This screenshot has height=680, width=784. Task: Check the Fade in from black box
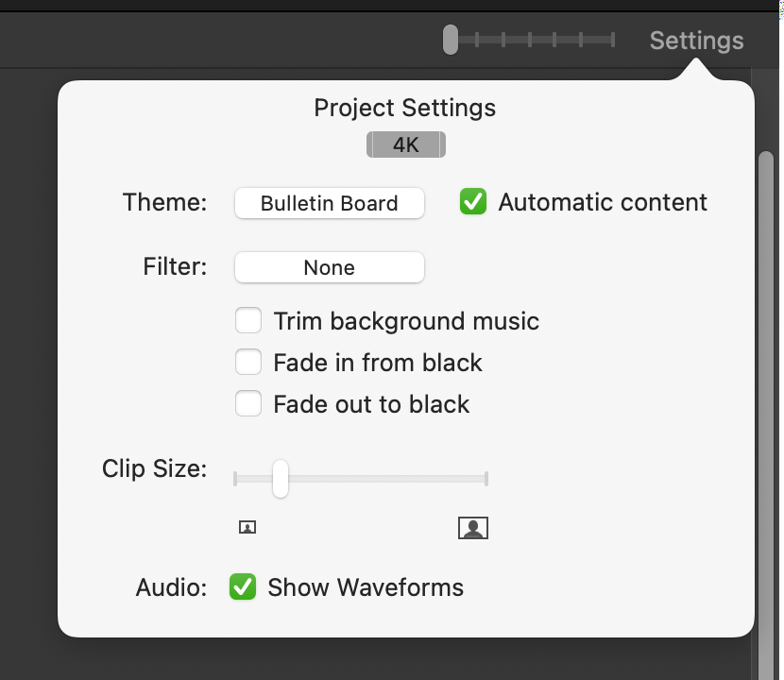[248, 362]
